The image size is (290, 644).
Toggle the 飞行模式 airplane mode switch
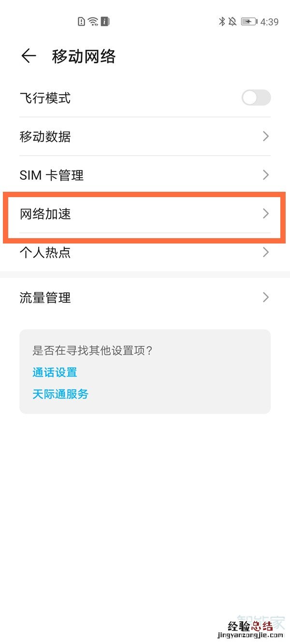point(256,98)
